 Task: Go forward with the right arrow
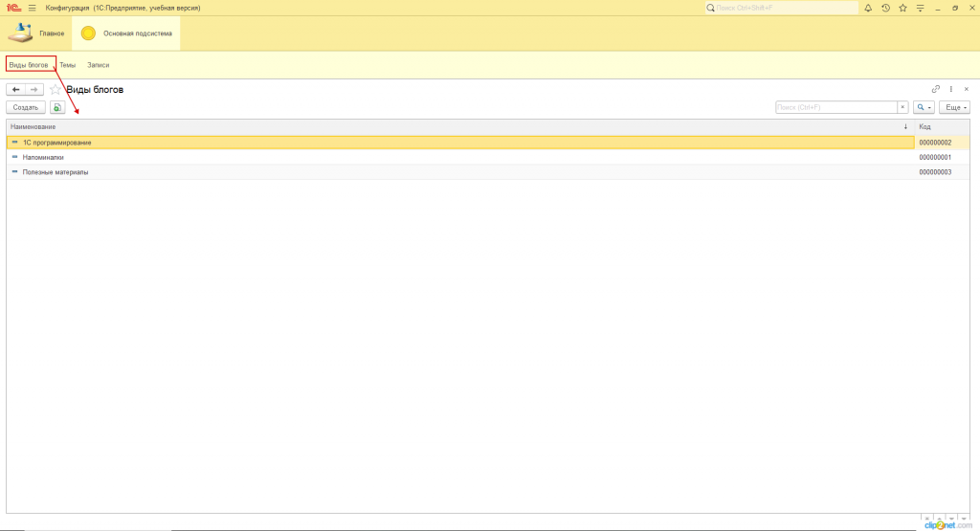34,89
